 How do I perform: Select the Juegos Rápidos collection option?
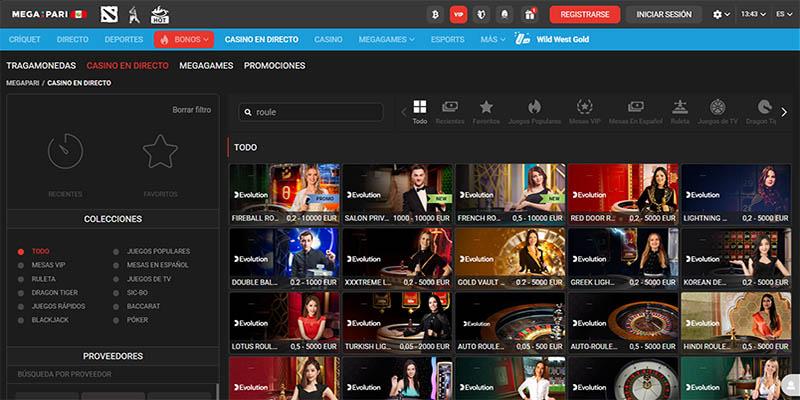52,306
